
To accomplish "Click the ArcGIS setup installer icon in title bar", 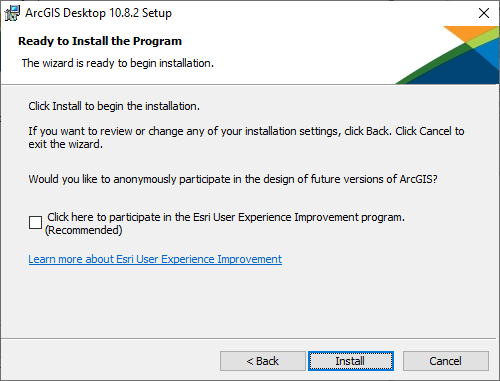I will pyautogui.click(x=12, y=13).
